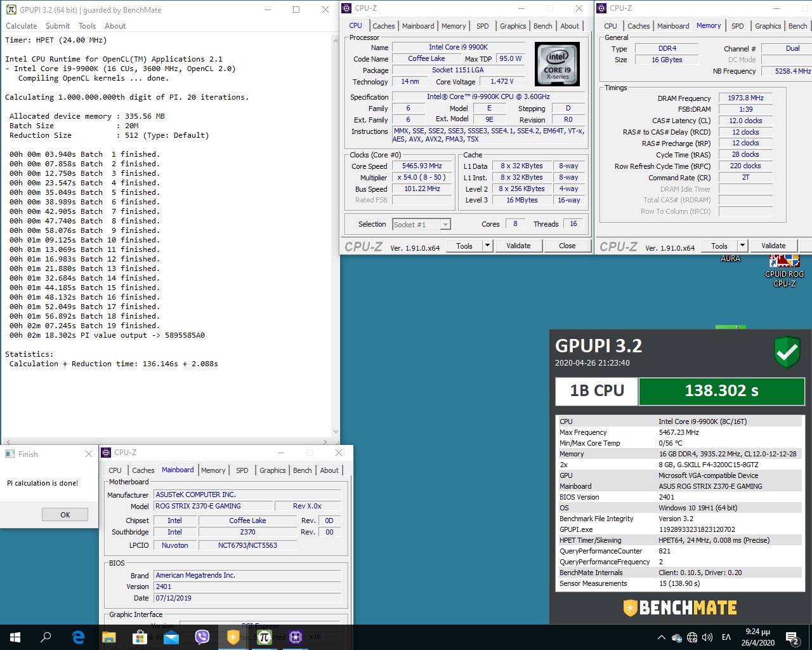Image resolution: width=812 pixels, height=650 pixels.
Task: Click Close button in CPU-Z CPU window
Action: coord(567,246)
